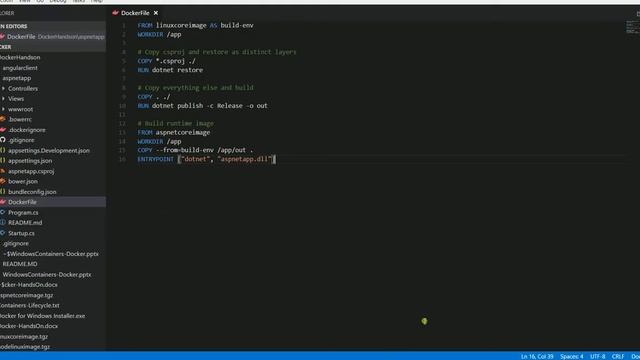
Task: Click the 'FROM aspnetcoreimage' code line
Action: pos(174,132)
